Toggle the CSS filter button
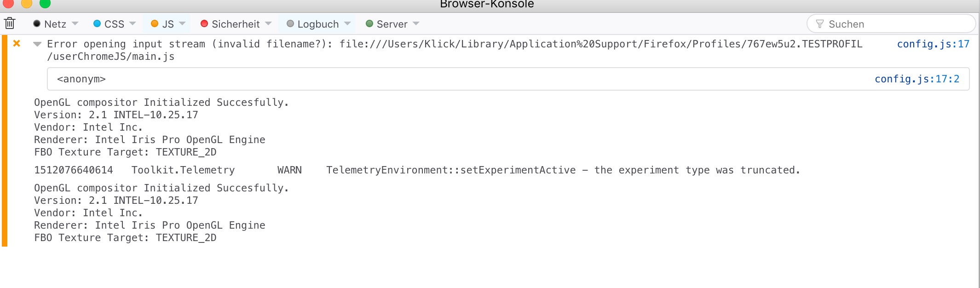Image resolution: width=980 pixels, height=288 pixels. [109, 24]
